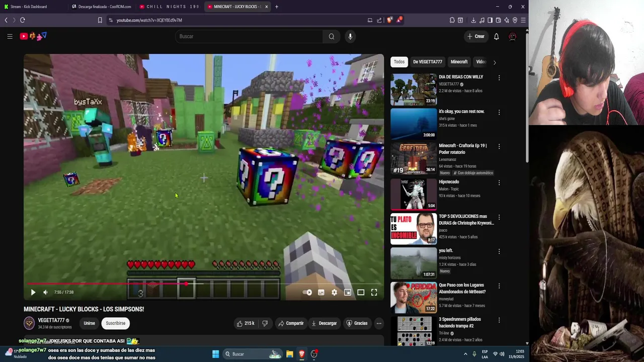
Task: Toggle the browser sidebar panel
Action: coord(490,20)
